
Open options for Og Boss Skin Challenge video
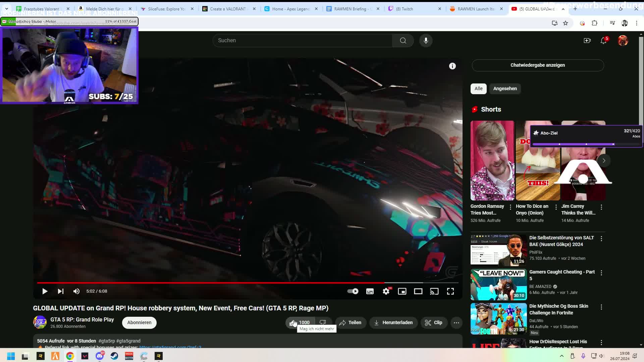point(601,307)
